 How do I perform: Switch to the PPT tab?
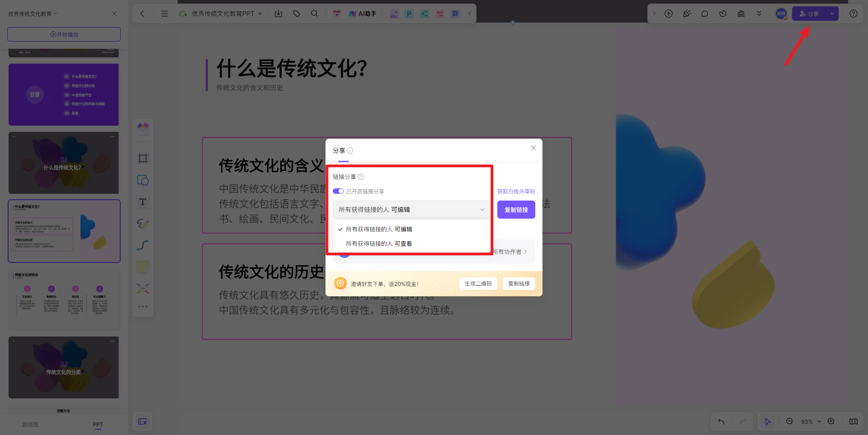[x=98, y=425]
